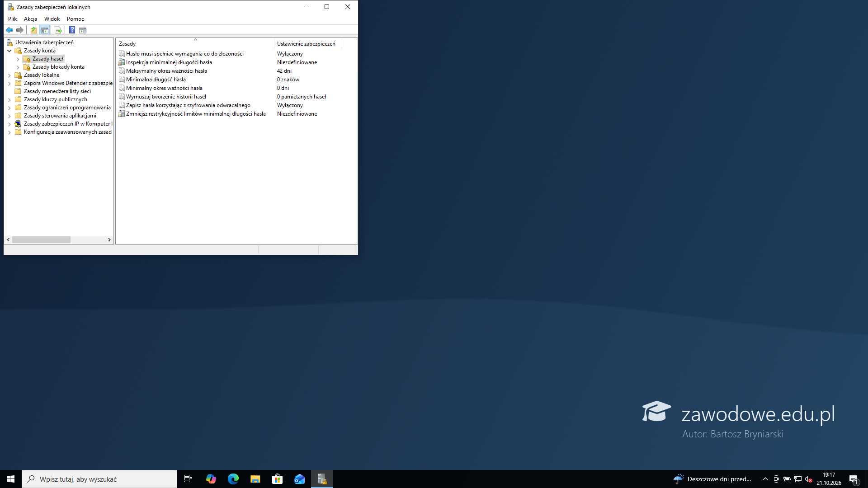
Task: Open Outlook from the taskbar
Action: pos(299,479)
